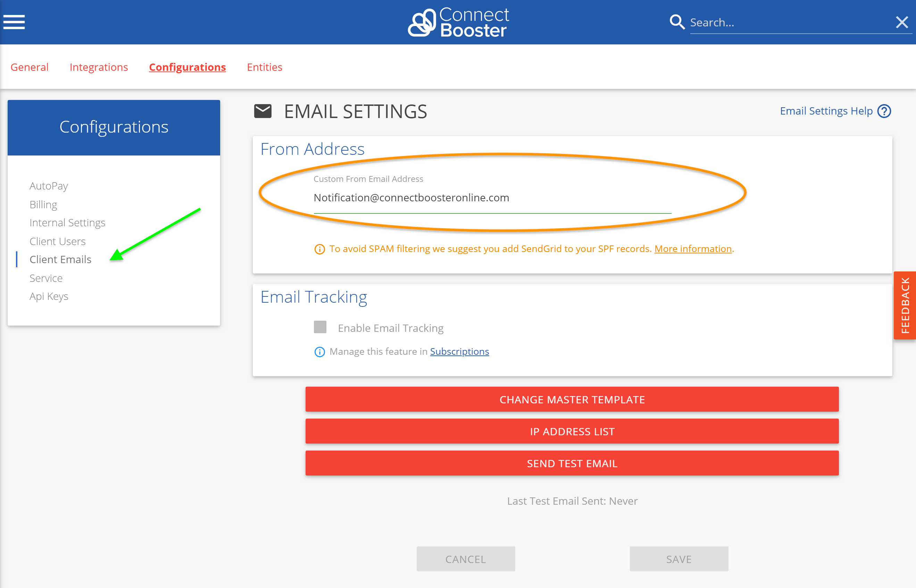Click the Send Test Email button

click(x=572, y=463)
